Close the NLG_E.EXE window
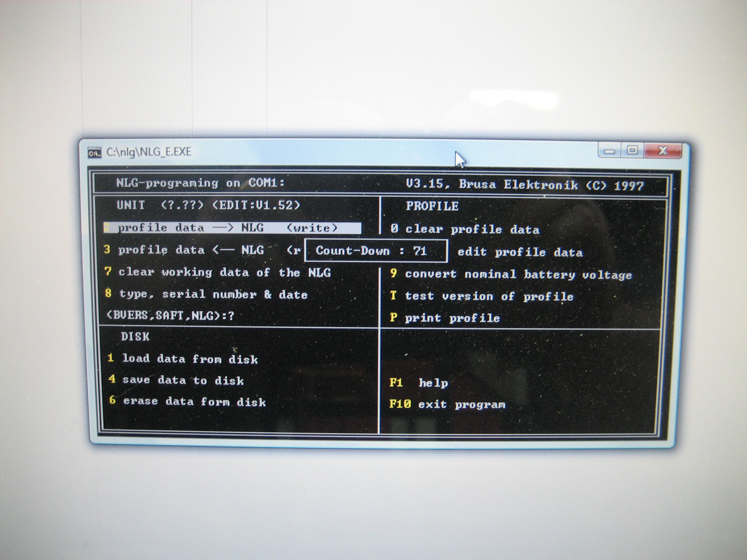 [662, 151]
